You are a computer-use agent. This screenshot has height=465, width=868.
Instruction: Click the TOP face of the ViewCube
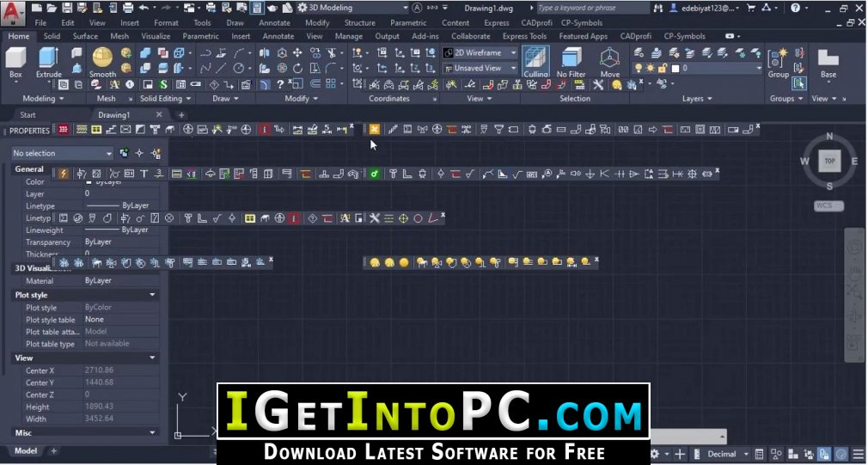click(829, 161)
